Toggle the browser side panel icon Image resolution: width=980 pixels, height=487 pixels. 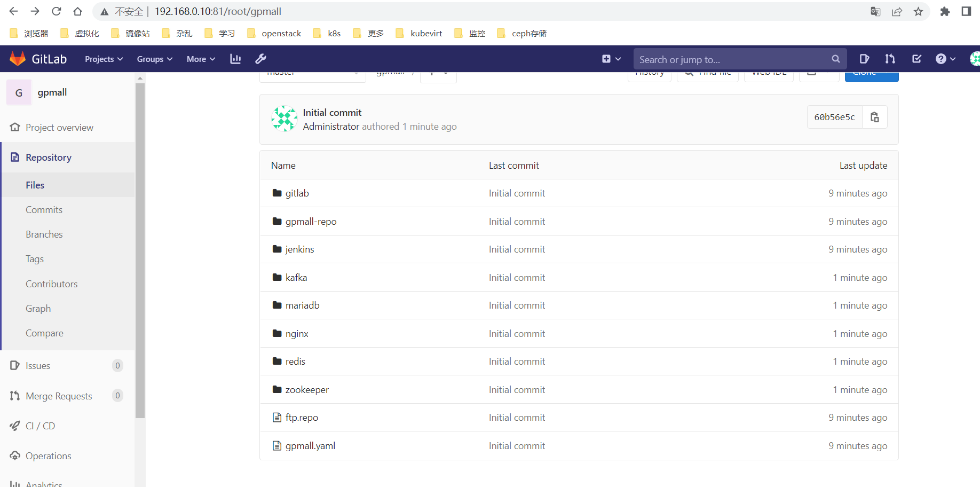pyautogui.click(x=966, y=12)
